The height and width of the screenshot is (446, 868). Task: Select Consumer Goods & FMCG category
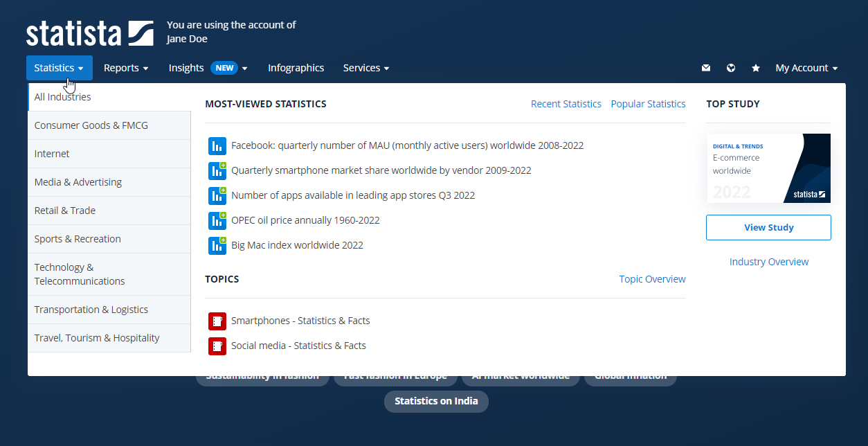click(109, 125)
